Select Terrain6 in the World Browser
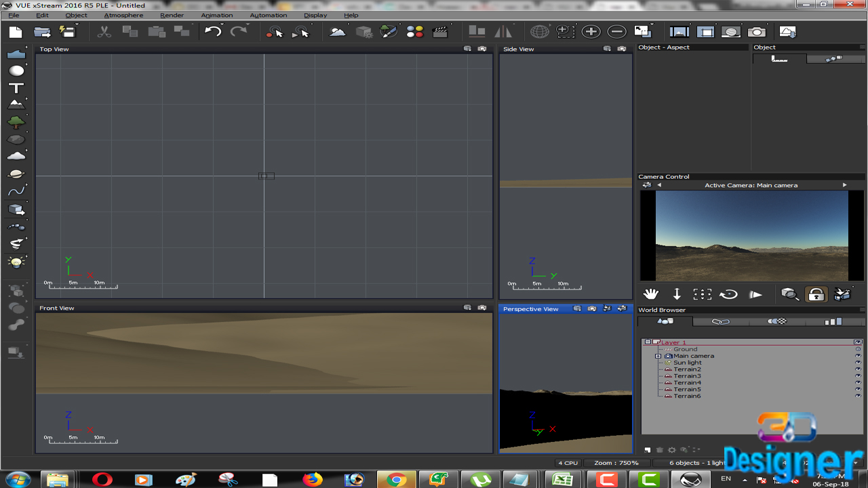This screenshot has width=868, height=488. [x=687, y=396]
